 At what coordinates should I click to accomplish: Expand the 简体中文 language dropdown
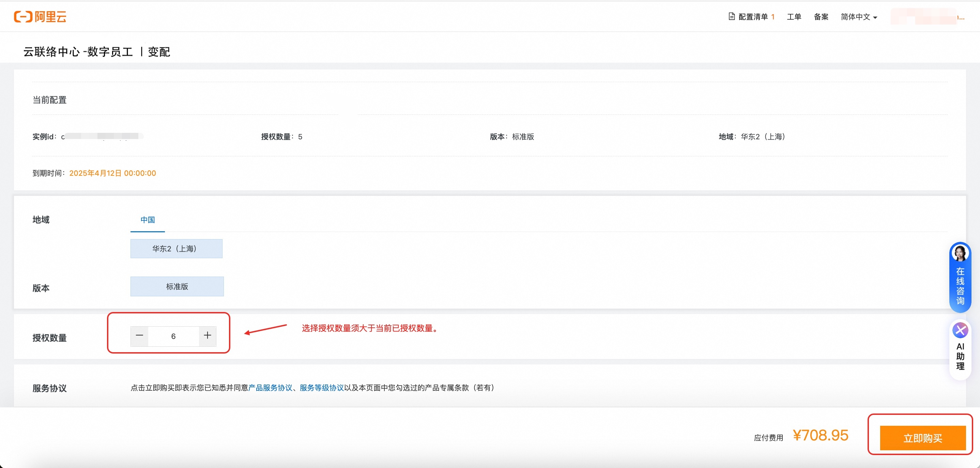[858, 17]
